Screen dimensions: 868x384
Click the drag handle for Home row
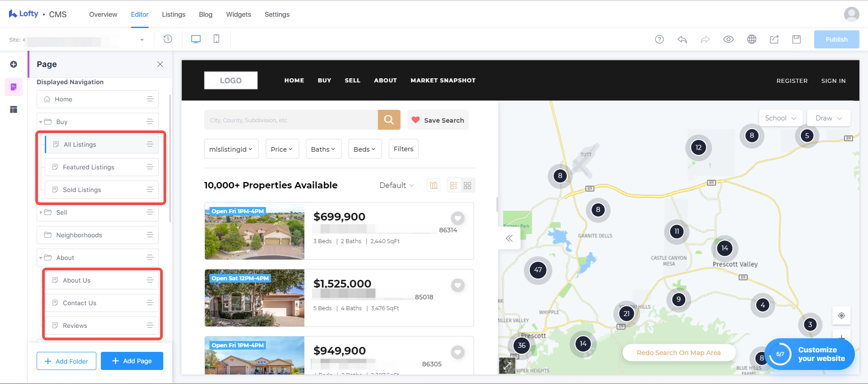(150, 99)
